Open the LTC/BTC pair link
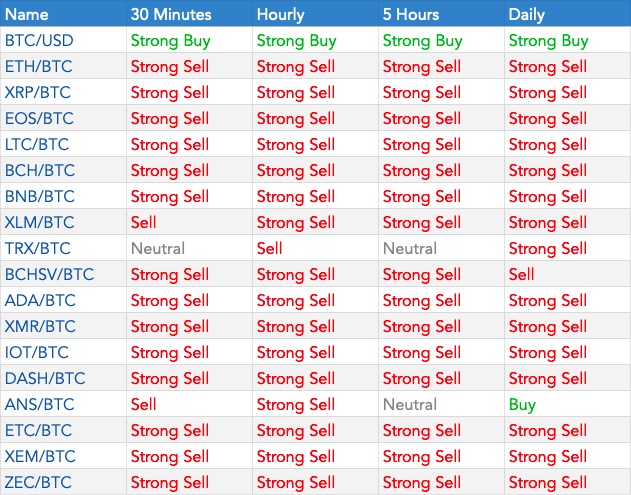The height and width of the screenshot is (495, 631). [x=38, y=145]
